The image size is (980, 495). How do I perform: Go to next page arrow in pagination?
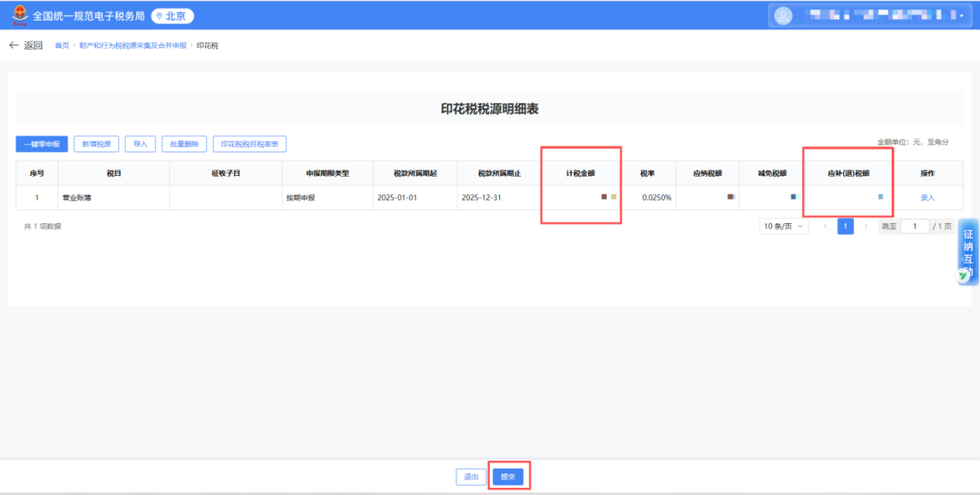tap(866, 227)
